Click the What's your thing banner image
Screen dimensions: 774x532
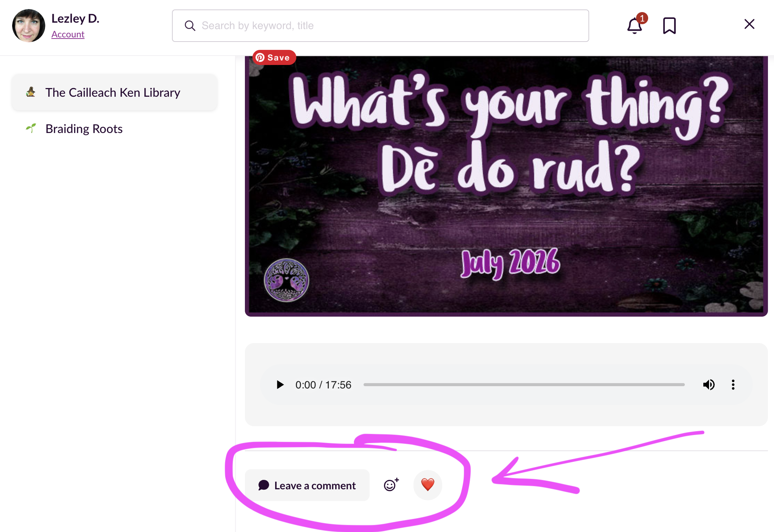506,186
